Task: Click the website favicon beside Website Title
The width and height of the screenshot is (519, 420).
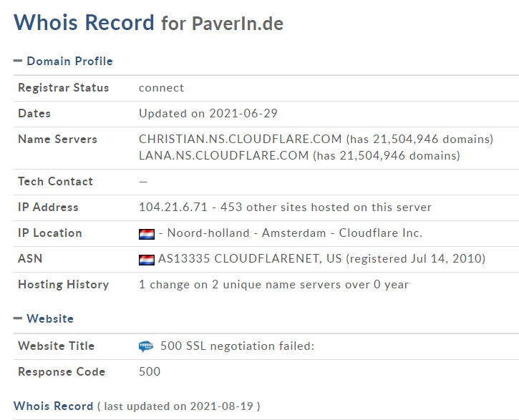Action: [x=146, y=346]
